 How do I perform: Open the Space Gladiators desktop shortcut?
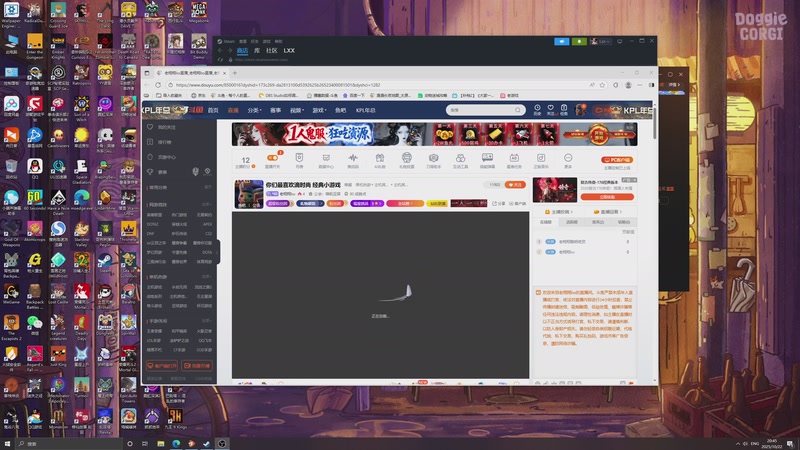coord(82,171)
